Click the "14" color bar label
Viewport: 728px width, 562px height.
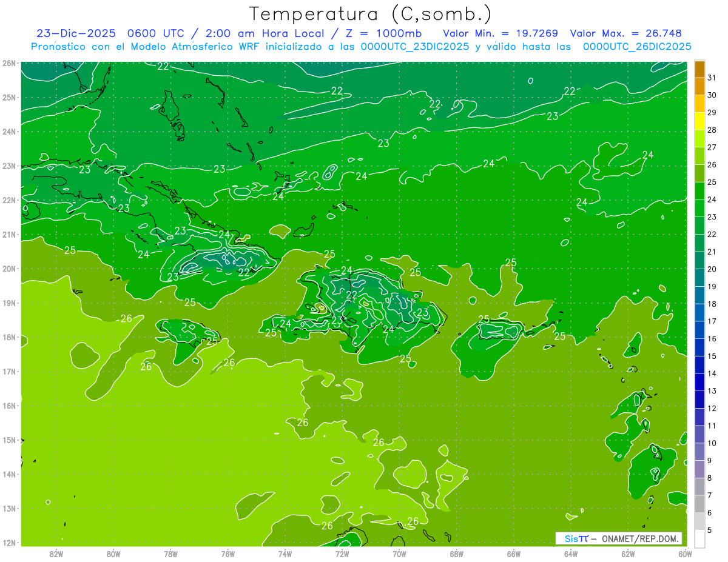[x=712, y=373]
